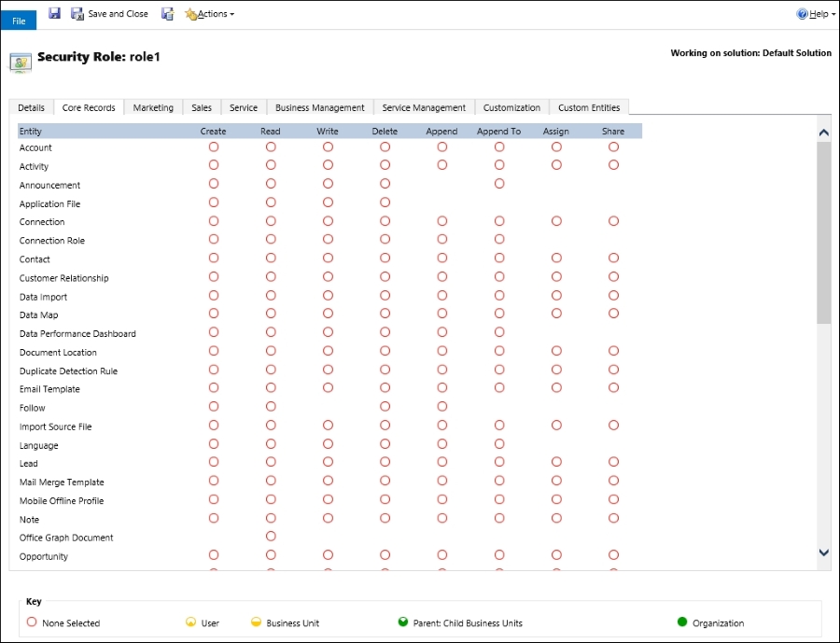840x643 pixels.
Task: Toggle Contact Read privilege circle
Action: coord(271,258)
